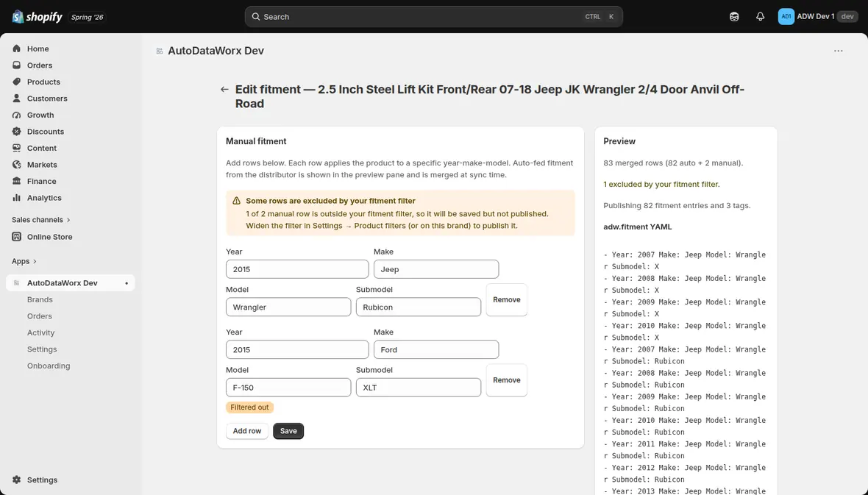
Task: Open the three-dot more actions menu
Action: [838, 51]
